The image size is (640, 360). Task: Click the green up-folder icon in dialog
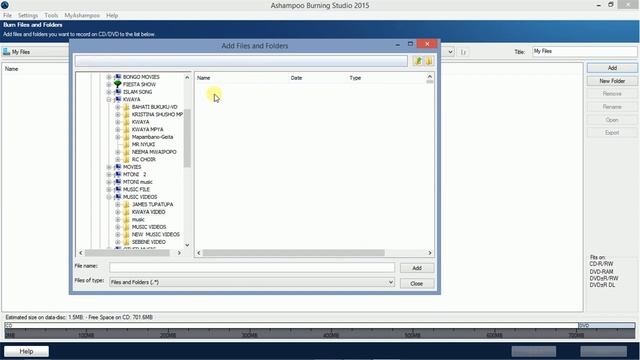pos(418,61)
